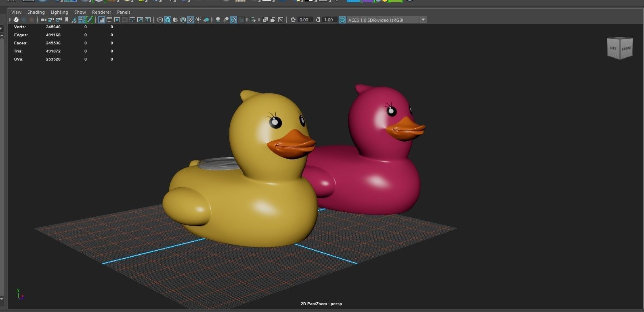The image size is (644, 312).
Task: Click the Faces count 245536
Action: point(53,43)
